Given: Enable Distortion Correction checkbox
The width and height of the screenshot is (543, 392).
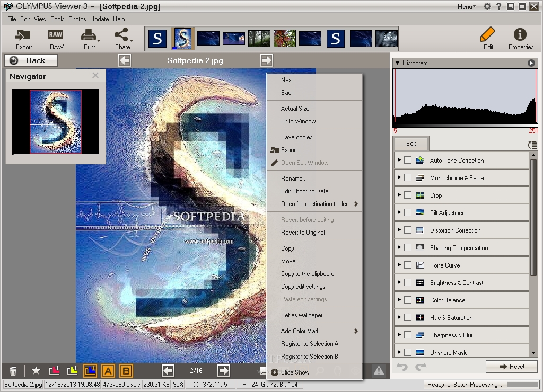Looking at the screenshot, I should pos(408,230).
